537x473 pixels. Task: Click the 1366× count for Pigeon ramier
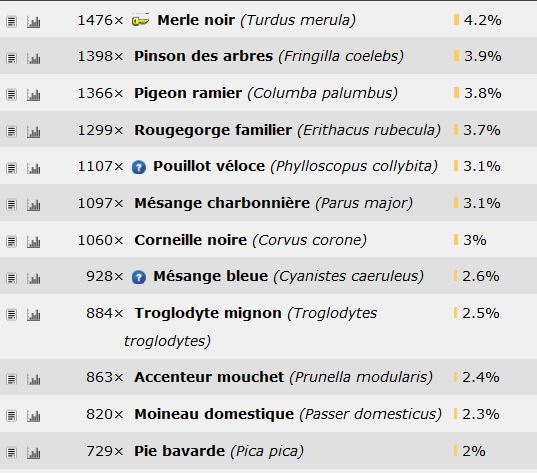coord(100,93)
